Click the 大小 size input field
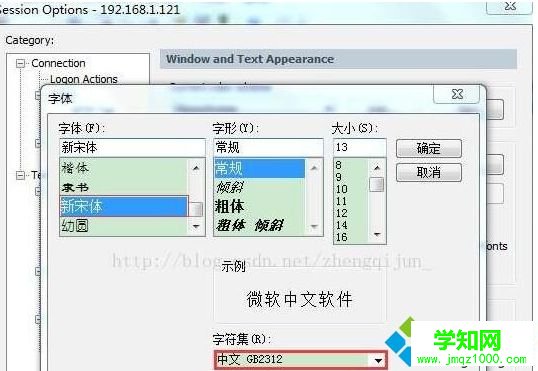This screenshot has height=371, width=538. pyautogui.click(x=360, y=148)
